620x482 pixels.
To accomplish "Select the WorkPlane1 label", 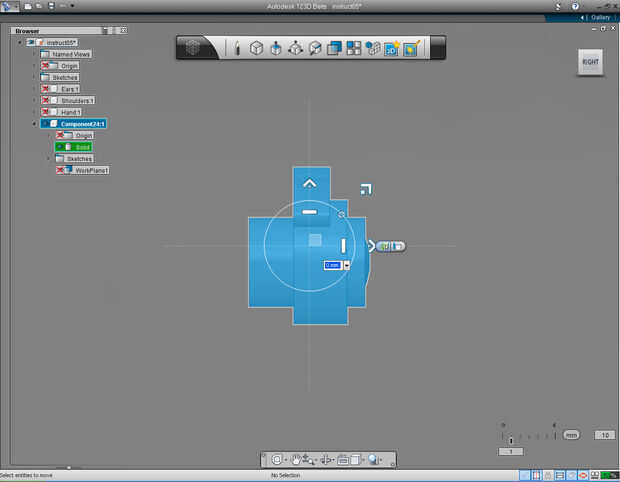I will (91, 170).
